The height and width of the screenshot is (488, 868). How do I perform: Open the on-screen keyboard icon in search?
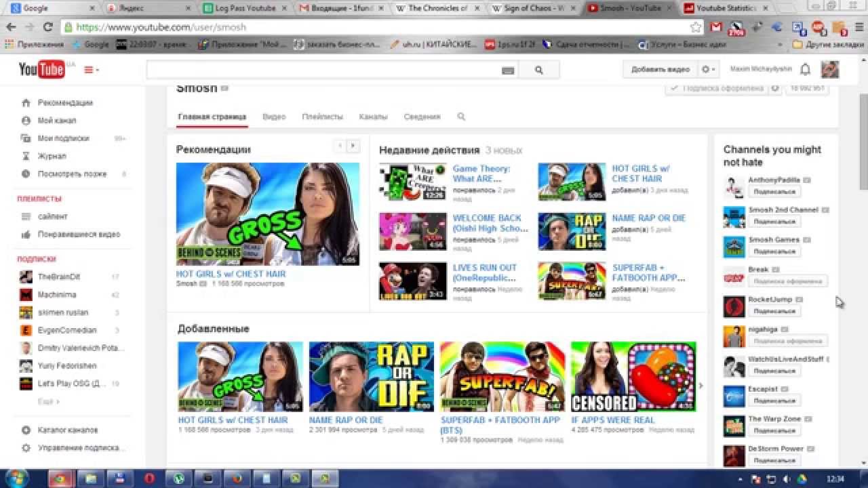point(508,70)
